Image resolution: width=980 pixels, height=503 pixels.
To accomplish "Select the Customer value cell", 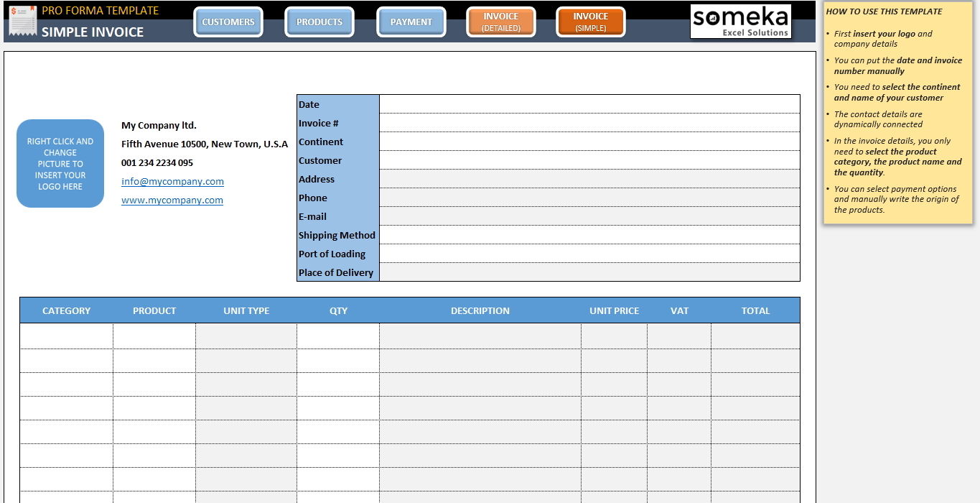I will 589,160.
